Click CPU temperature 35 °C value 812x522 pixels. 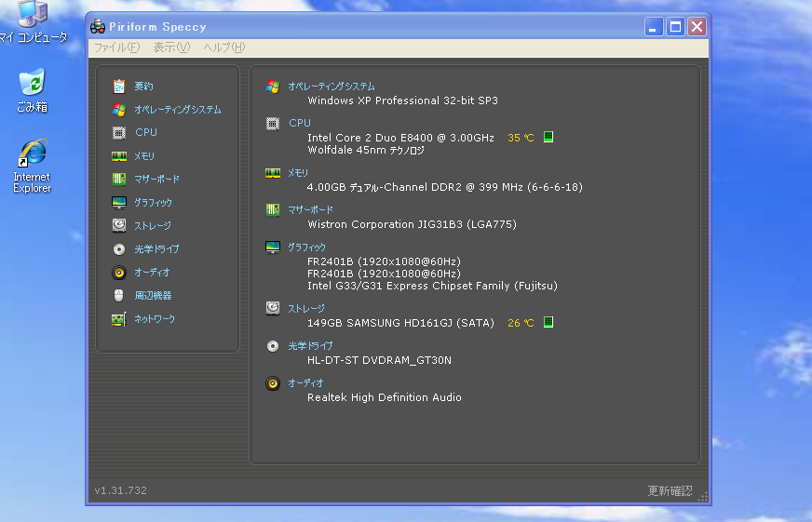point(521,138)
